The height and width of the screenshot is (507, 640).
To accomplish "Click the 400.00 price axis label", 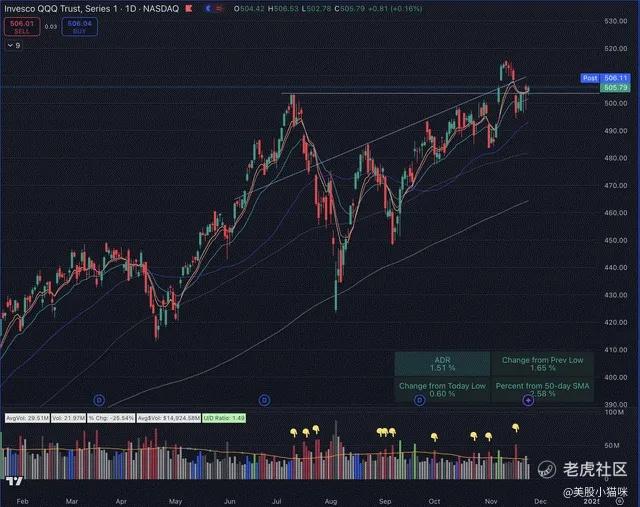I will click(x=616, y=377).
